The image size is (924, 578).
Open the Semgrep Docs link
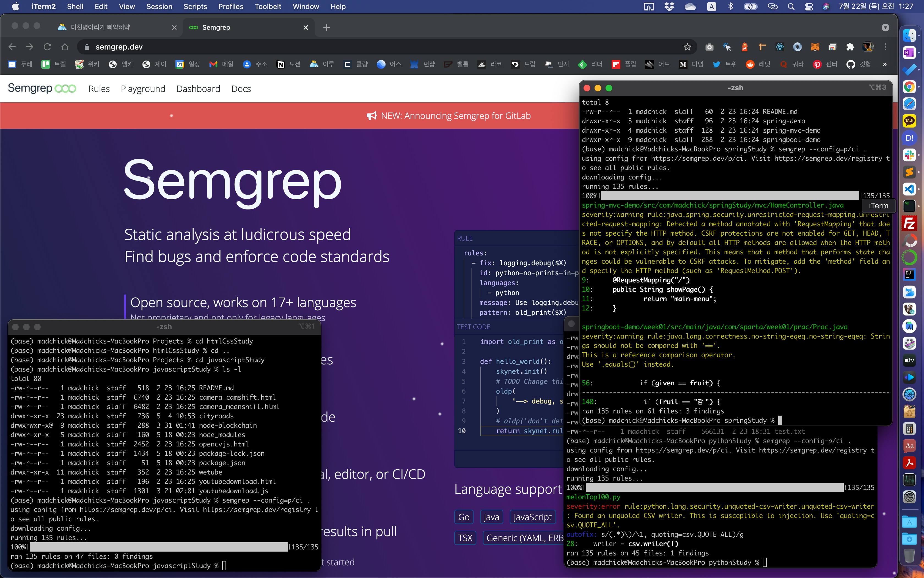pos(241,89)
